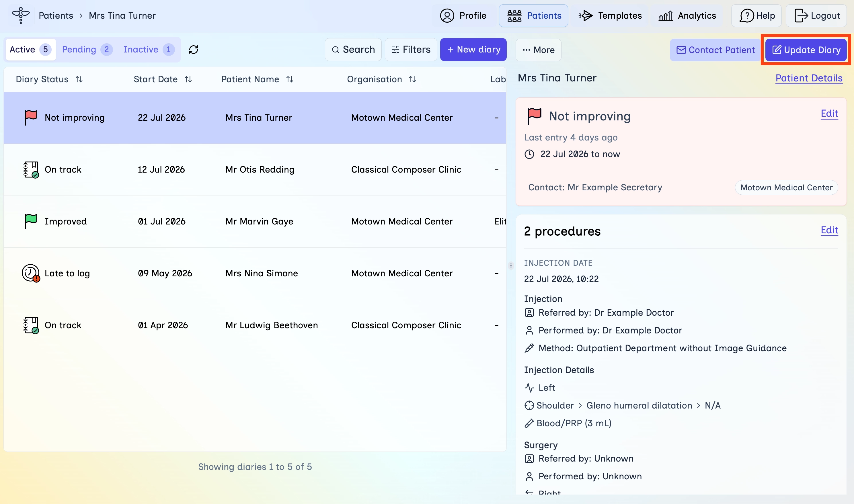854x504 pixels.
Task: Open the Analytics page
Action: click(687, 15)
